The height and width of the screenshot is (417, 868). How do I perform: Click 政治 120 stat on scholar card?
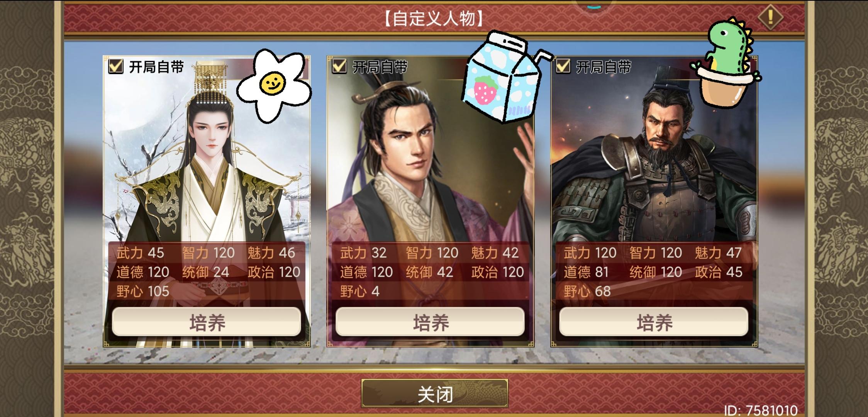[498, 272]
